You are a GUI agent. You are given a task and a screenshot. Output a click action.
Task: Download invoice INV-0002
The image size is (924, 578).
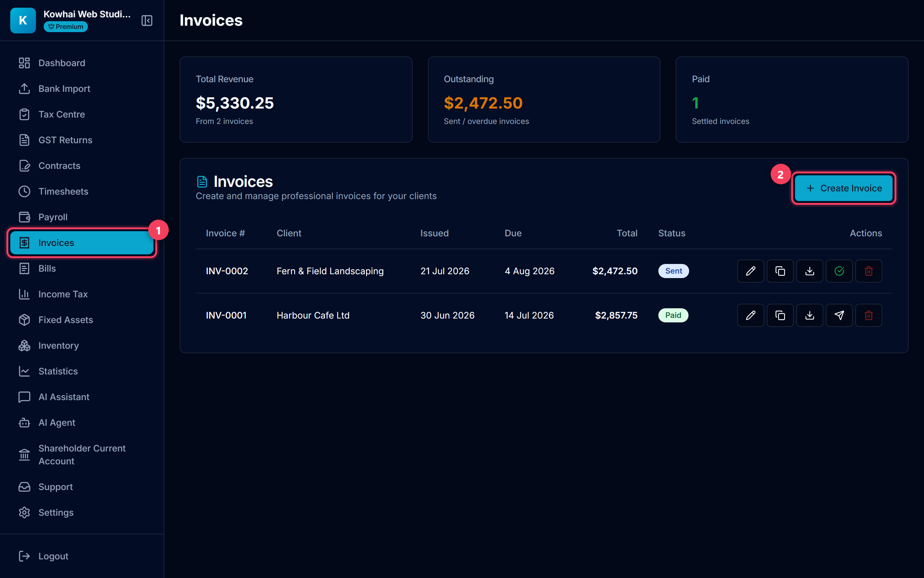point(809,271)
